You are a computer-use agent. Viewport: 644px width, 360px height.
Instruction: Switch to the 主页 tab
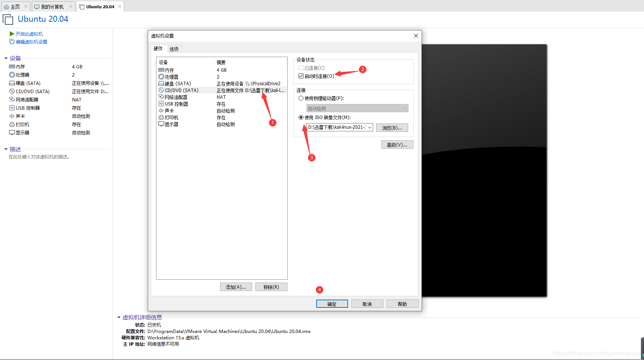(x=16, y=7)
